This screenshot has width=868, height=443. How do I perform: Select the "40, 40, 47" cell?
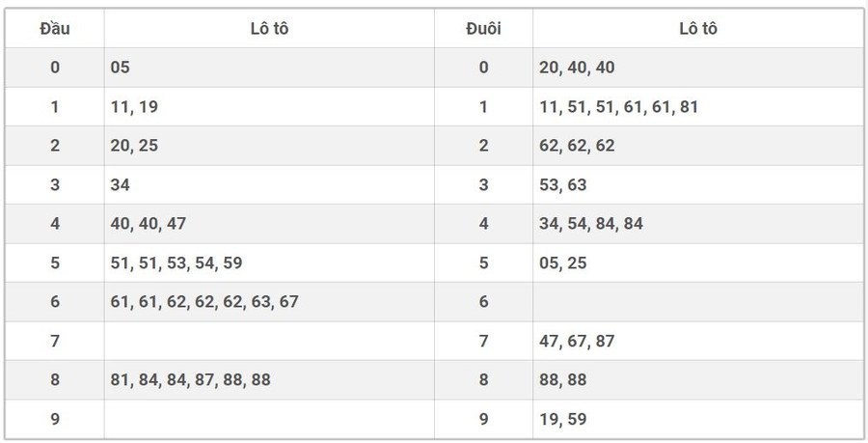(x=149, y=224)
